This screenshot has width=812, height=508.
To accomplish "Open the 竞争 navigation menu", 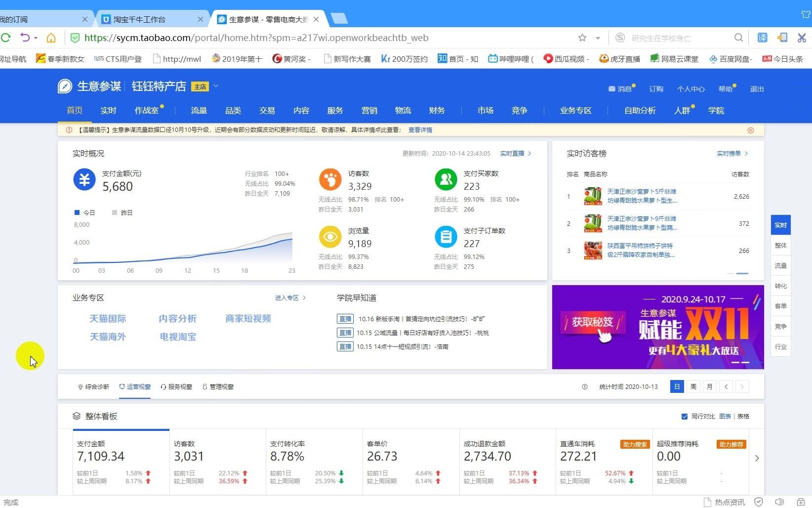I will point(520,111).
